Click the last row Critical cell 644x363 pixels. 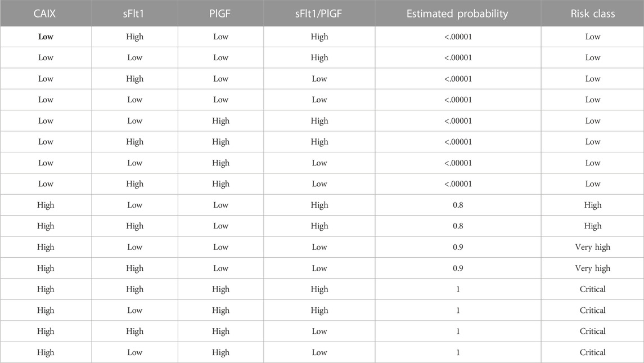click(593, 352)
